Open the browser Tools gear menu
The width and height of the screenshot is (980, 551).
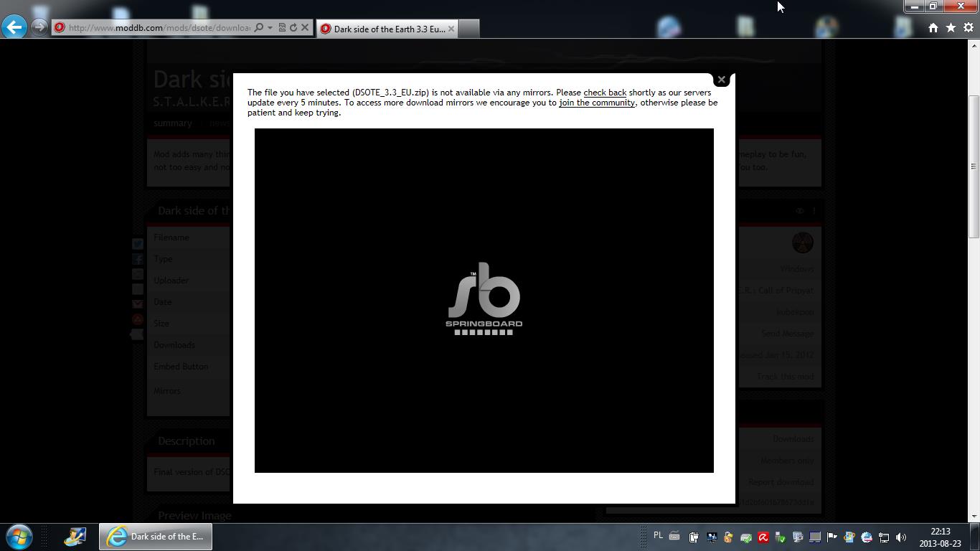coord(969,28)
